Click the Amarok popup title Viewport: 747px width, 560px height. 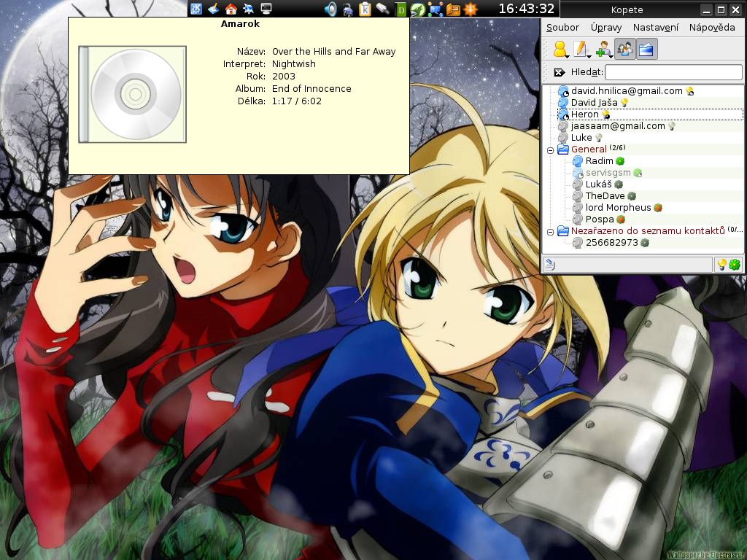[x=240, y=24]
